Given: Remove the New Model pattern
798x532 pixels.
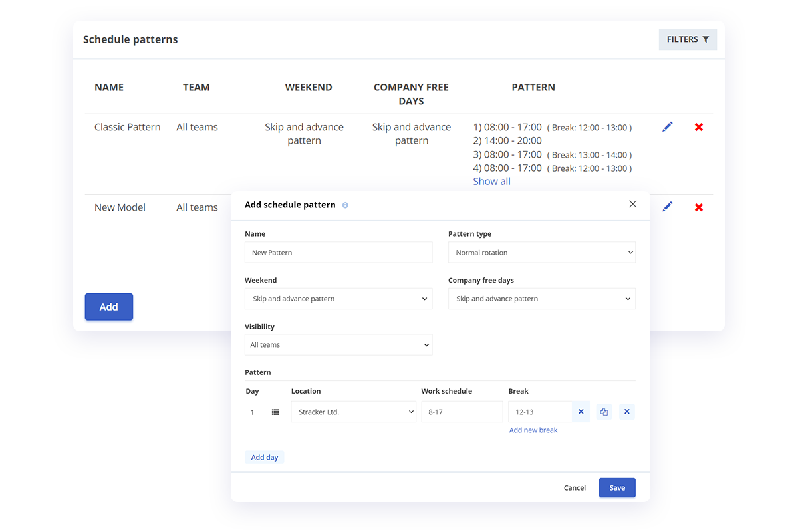Looking at the screenshot, I should [699, 207].
